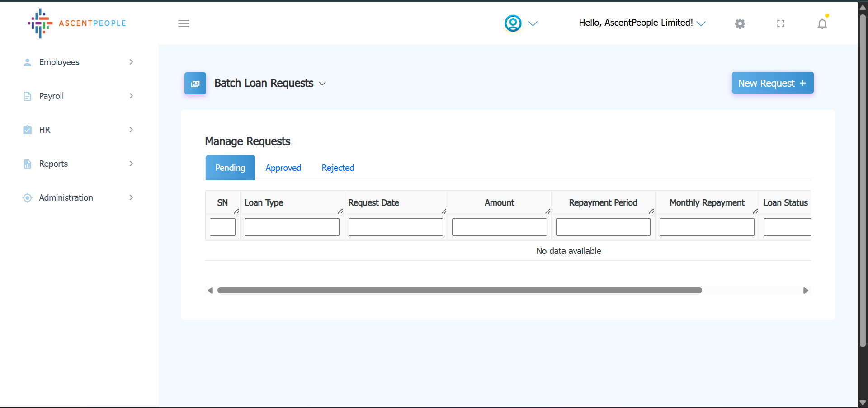The height and width of the screenshot is (408, 868).
Task: Enter fullscreen mode via expand icon
Action: [780, 23]
